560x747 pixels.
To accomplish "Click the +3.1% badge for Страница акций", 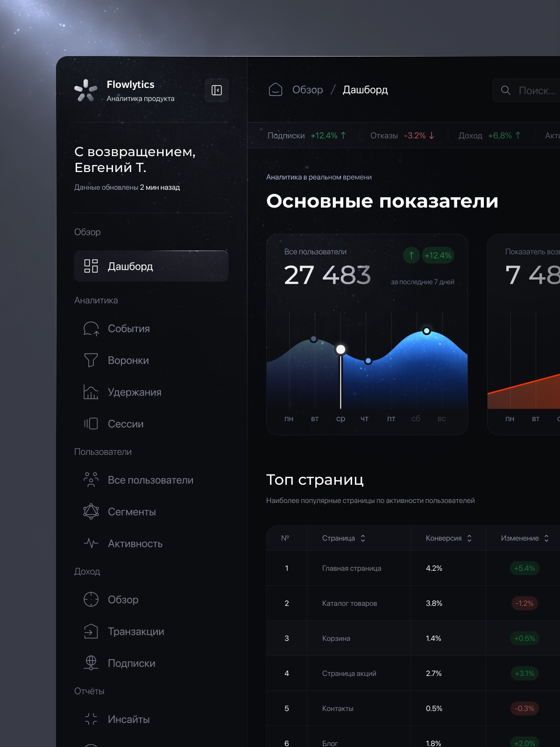I will (x=525, y=674).
